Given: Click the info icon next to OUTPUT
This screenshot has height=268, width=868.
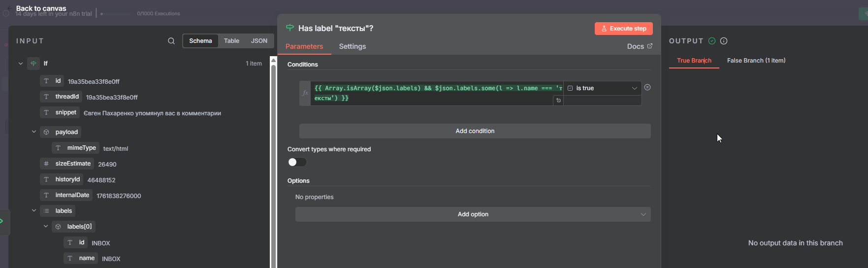Looking at the screenshot, I should pos(724,41).
